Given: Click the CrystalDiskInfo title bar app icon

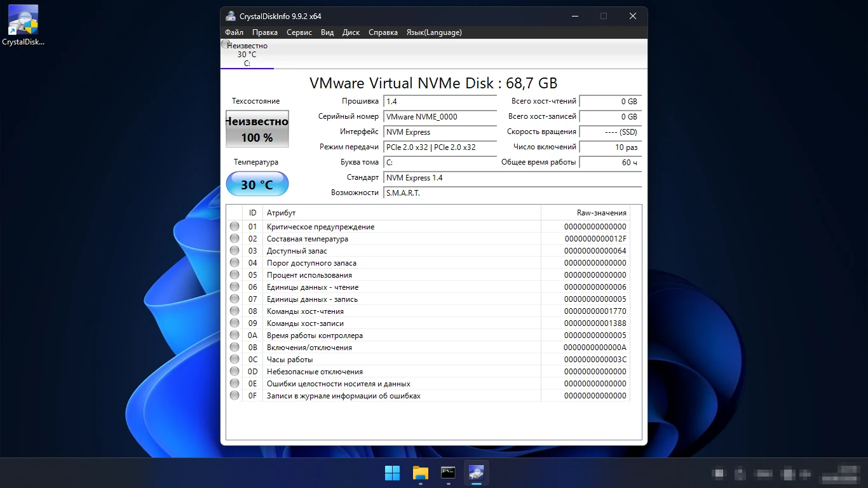Looking at the screenshot, I should click(x=231, y=16).
